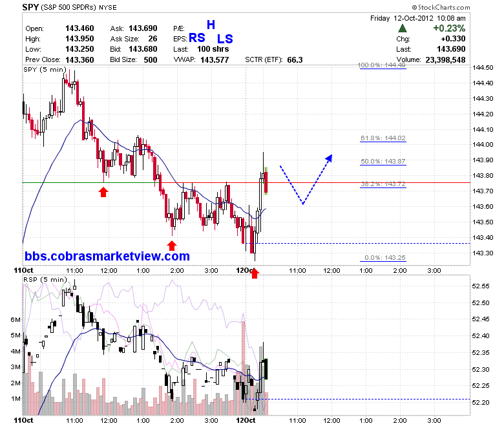Click the 143.50 price axis label

pos(483,222)
